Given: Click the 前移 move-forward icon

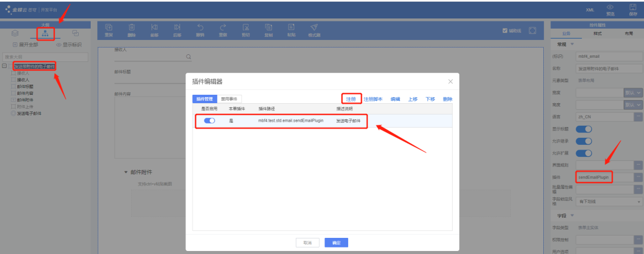Looking at the screenshot, I should (154, 27).
